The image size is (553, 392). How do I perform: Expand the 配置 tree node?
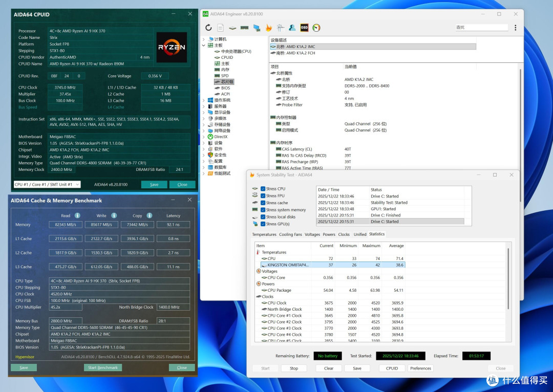(x=203, y=161)
